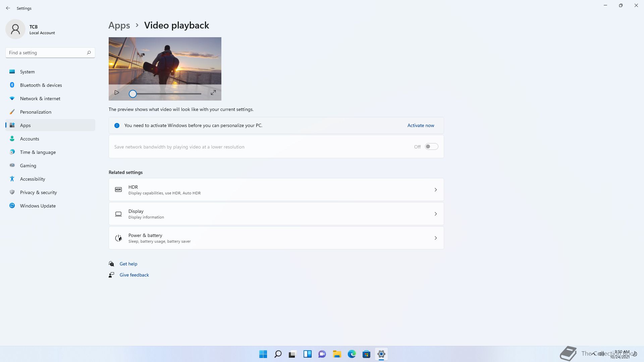Image resolution: width=644 pixels, height=362 pixels.
Task: Click the Bluetooth icon in sidebar
Action: (x=12, y=85)
